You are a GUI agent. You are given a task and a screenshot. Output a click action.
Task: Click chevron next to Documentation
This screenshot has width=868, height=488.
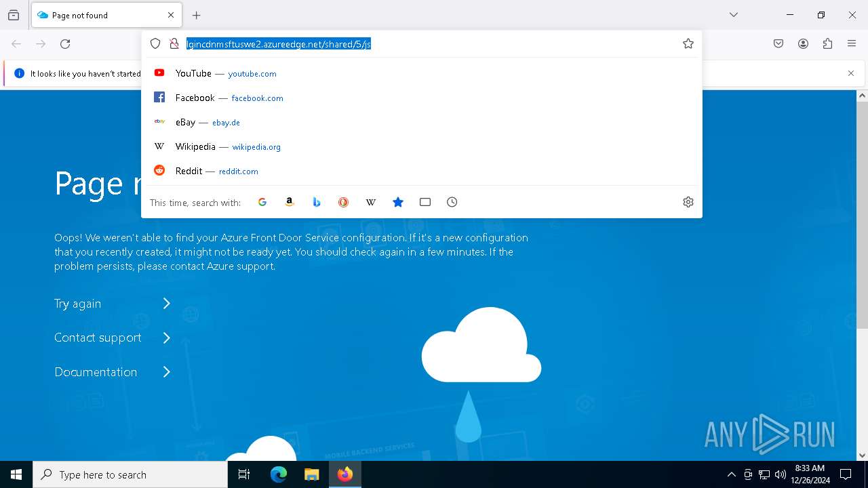coord(166,372)
